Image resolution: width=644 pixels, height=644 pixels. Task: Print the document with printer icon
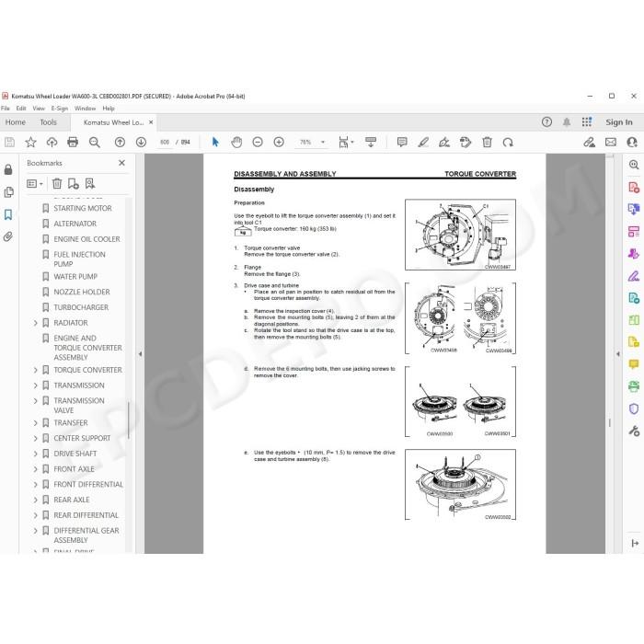(x=73, y=142)
